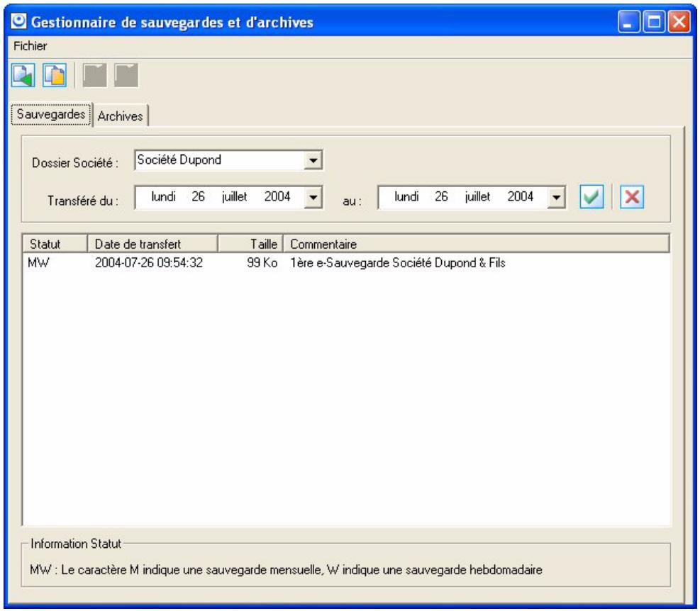The image size is (700, 611).
Task: Sort by the Taille column header
Action: click(250, 244)
